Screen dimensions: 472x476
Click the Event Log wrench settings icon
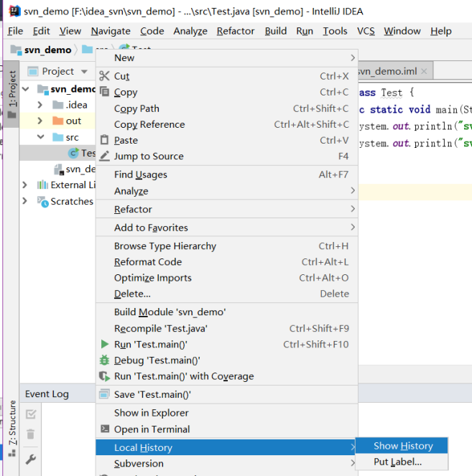point(31,459)
